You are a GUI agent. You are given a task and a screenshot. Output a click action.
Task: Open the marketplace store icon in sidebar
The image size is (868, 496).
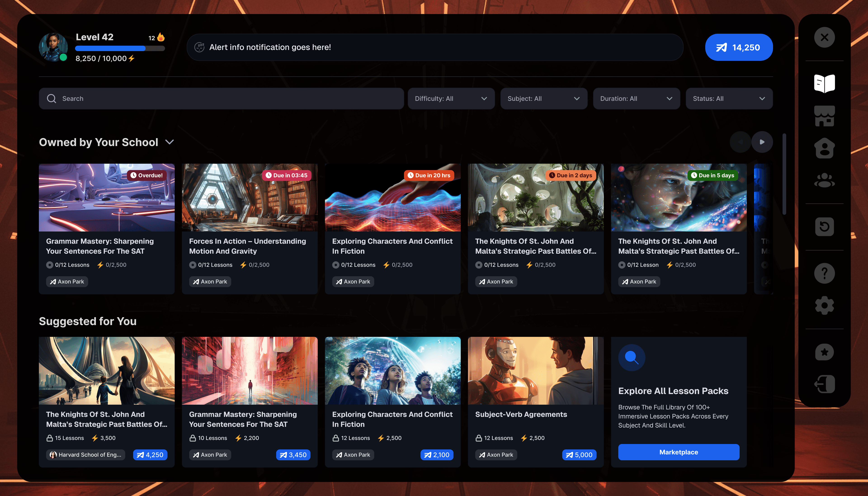coord(824,116)
